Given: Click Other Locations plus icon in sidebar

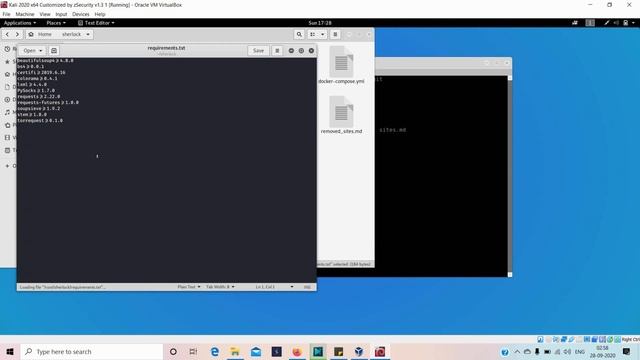Looking at the screenshot, I should [7, 166].
